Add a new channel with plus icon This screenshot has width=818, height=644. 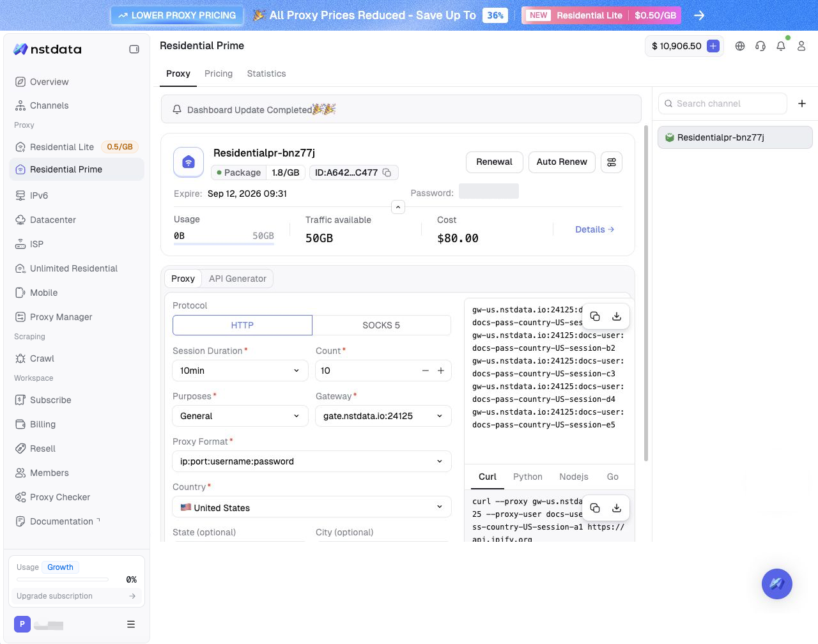(x=802, y=103)
